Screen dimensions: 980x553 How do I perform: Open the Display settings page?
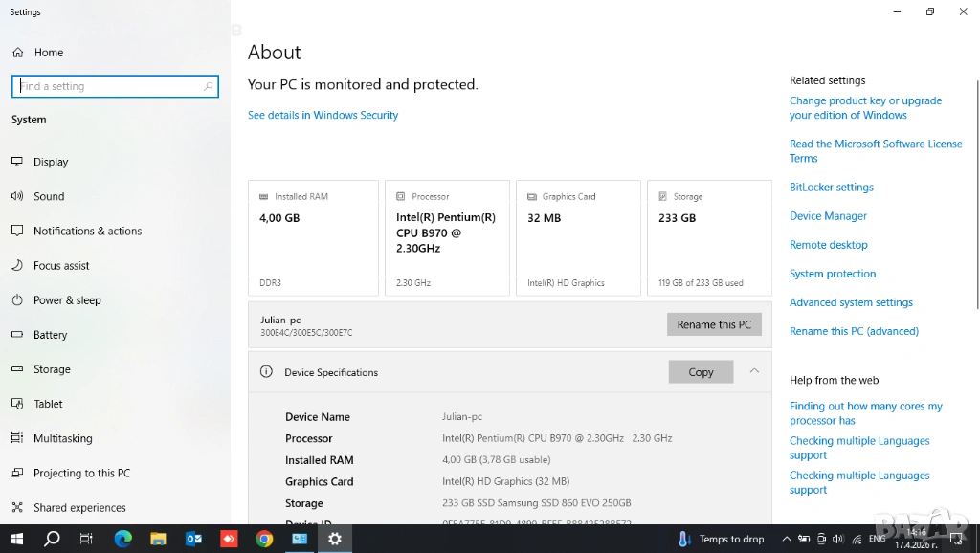point(51,162)
